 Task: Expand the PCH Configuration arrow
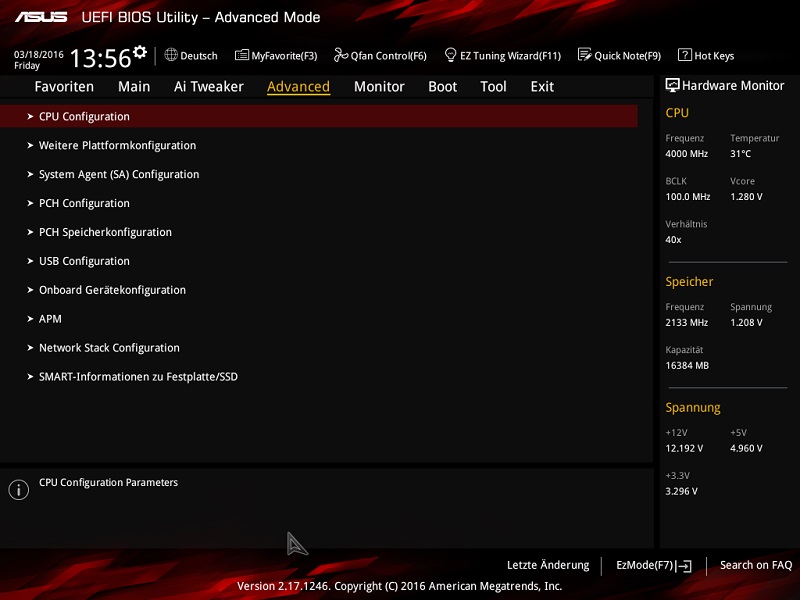click(30, 204)
